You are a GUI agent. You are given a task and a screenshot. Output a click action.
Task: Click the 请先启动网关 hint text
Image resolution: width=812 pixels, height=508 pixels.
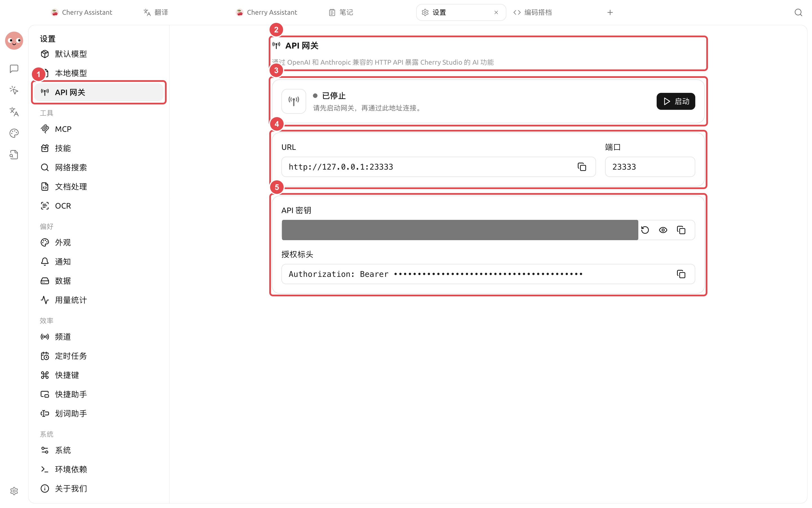tap(367, 108)
